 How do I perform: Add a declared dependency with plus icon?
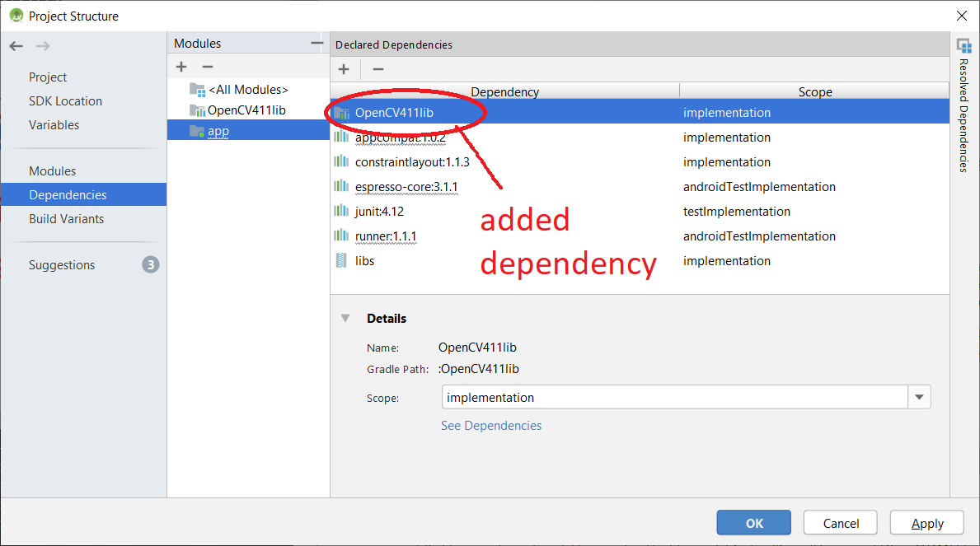(344, 70)
